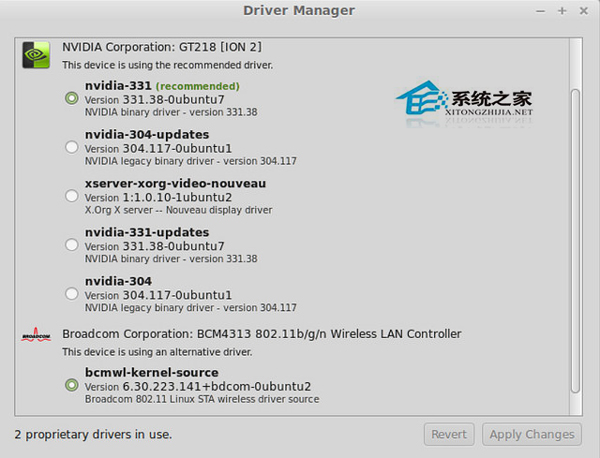The image size is (600, 458).
Task: Click the Nouveau display driver description
Action: 178,210
